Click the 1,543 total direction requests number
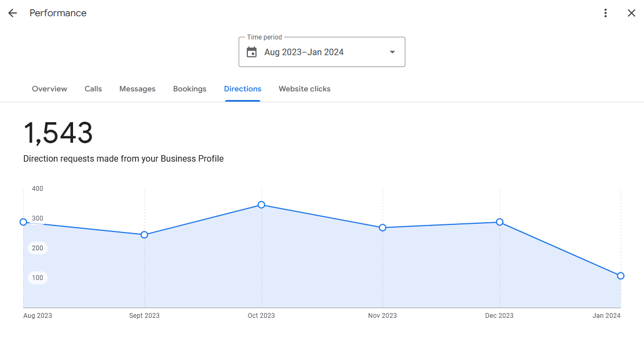Viewport: 644px width, 346px height. coord(58,132)
